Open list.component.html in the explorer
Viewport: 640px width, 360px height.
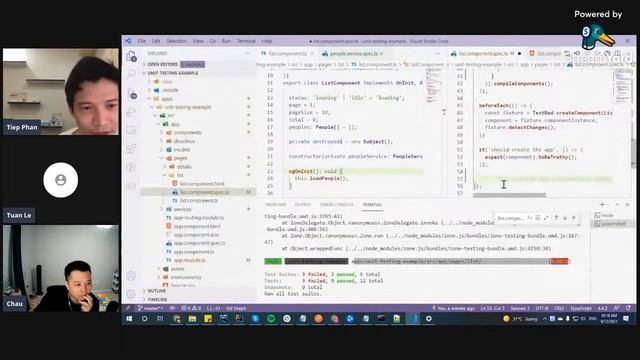202,184
